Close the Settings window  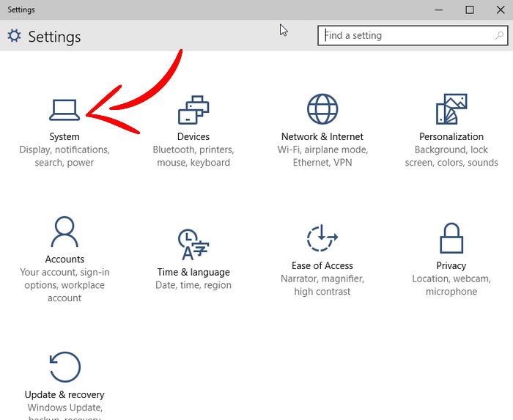click(x=501, y=10)
